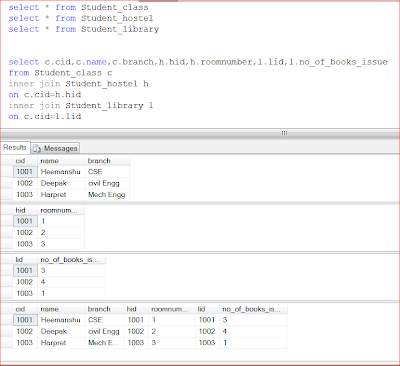The image size is (400, 366).
Task: Select 'lid' header in the joined seven-column grid
Action: (207, 309)
